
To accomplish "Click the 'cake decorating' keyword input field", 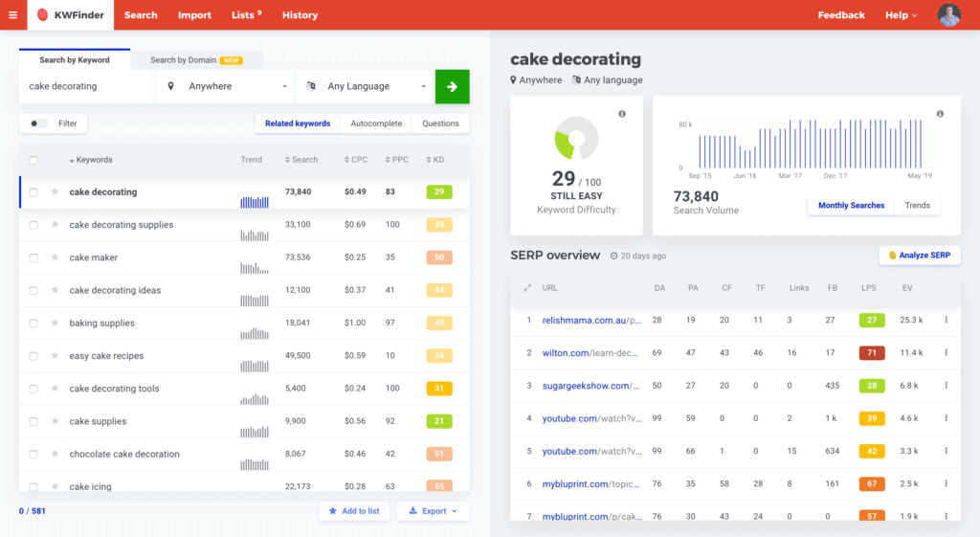I will tap(86, 86).
